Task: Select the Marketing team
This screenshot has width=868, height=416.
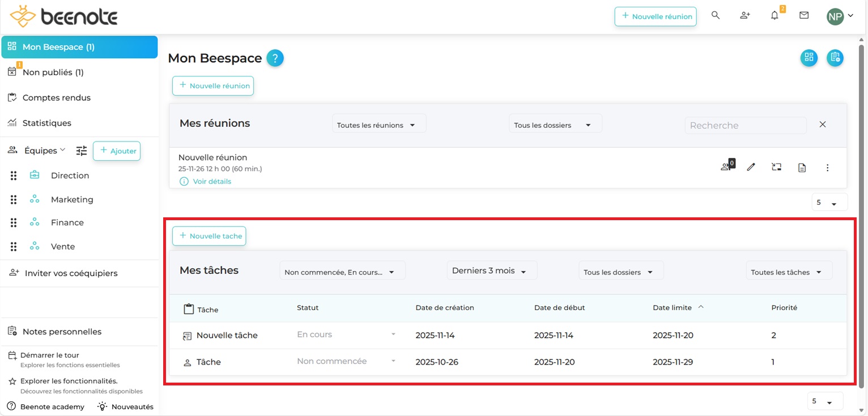Action: click(x=72, y=199)
